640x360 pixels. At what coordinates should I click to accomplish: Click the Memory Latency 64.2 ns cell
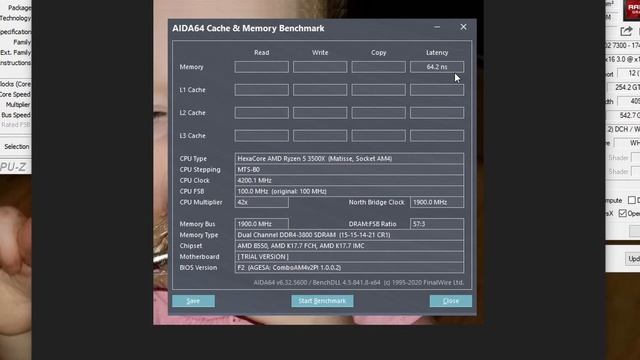[437, 67]
